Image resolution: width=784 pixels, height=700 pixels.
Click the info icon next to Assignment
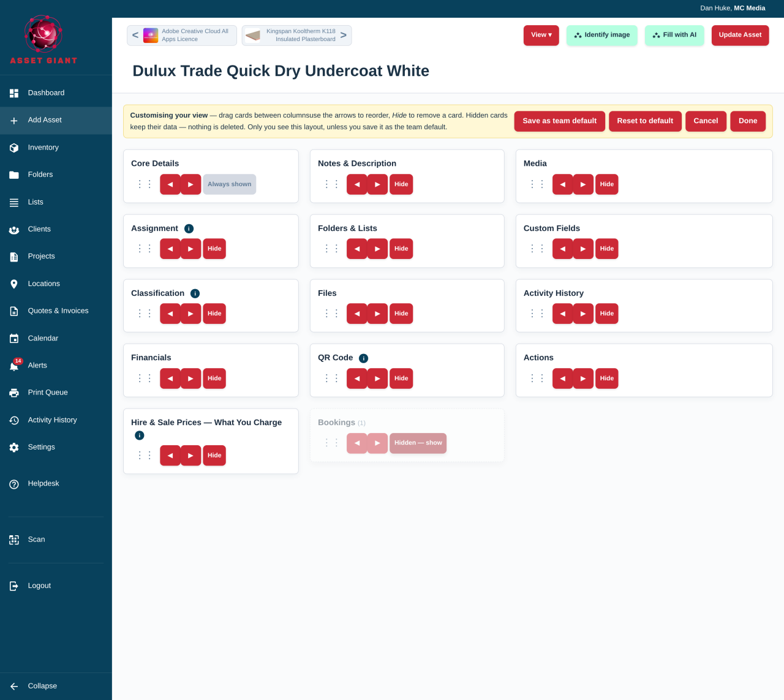point(189,228)
